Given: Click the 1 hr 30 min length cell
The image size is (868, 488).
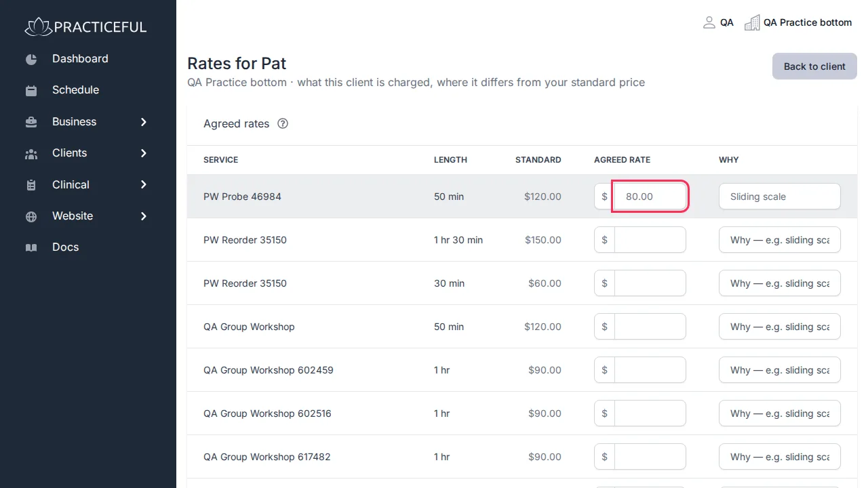Looking at the screenshot, I should tap(458, 240).
